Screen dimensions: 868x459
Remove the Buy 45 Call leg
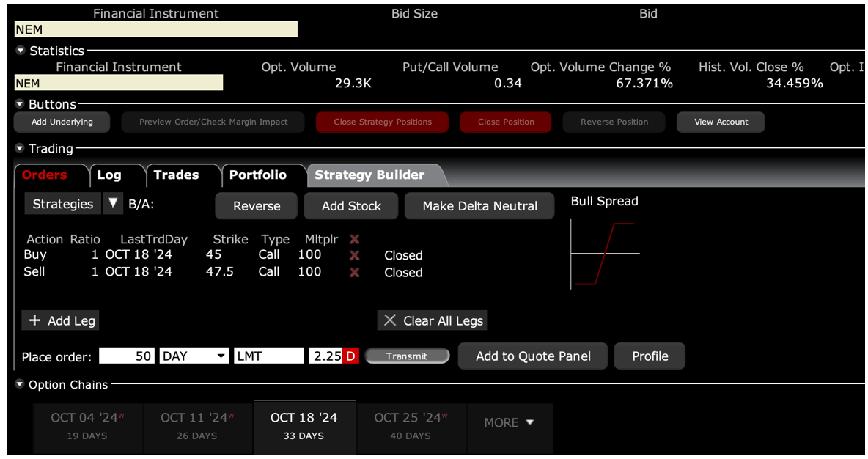point(354,255)
